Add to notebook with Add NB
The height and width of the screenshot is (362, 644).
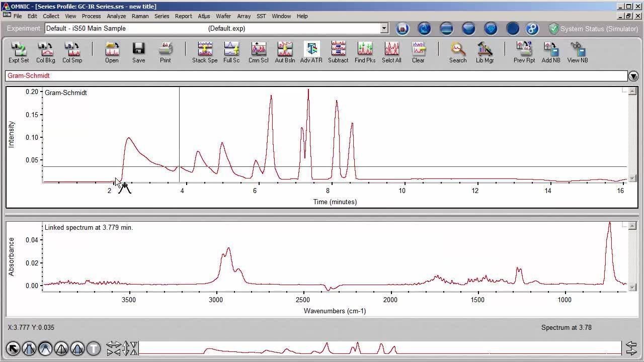click(x=551, y=52)
